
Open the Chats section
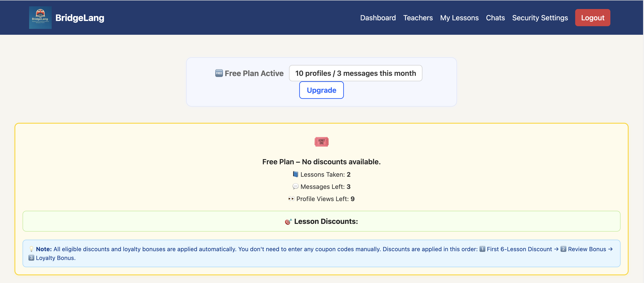pos(495,18)
